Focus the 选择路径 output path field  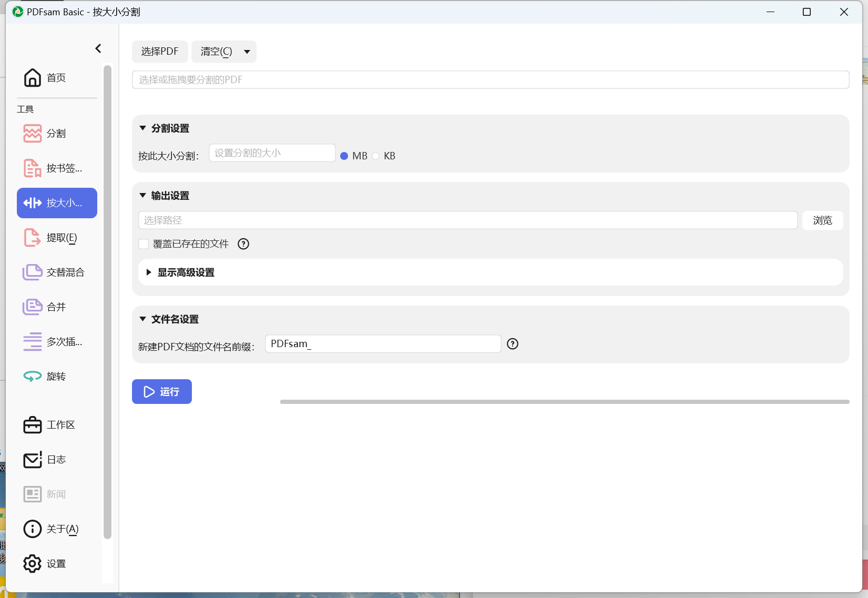(x=468, y=220)
